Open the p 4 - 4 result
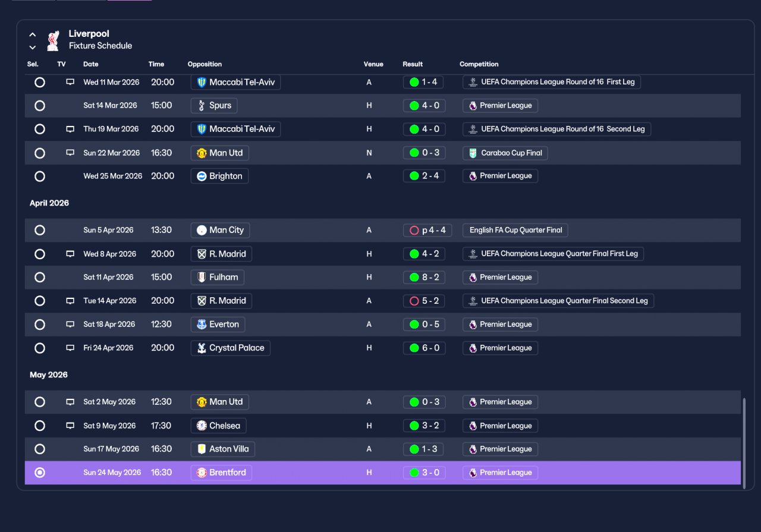 pyautogui.click(x=427, y=230)
